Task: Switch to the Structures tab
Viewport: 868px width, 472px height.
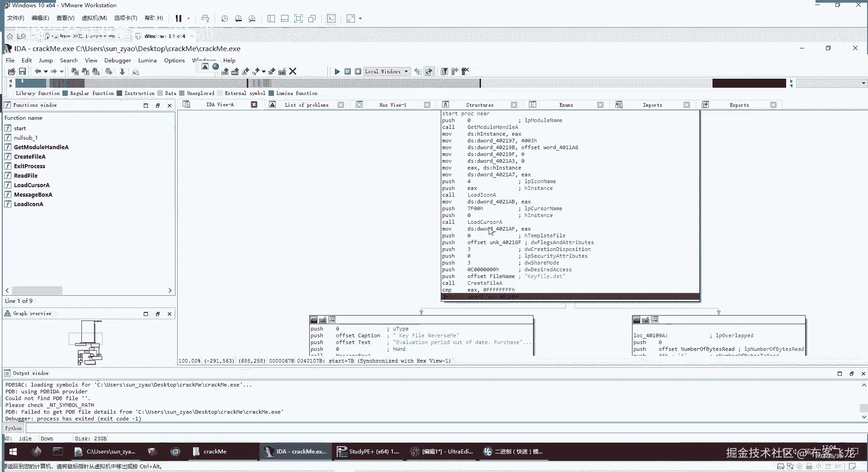Action: click(480, 105)
